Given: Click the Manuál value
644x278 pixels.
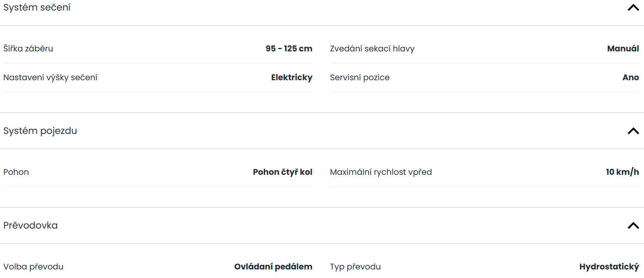Looking at the screenshot, I should (x=623, y=49).
